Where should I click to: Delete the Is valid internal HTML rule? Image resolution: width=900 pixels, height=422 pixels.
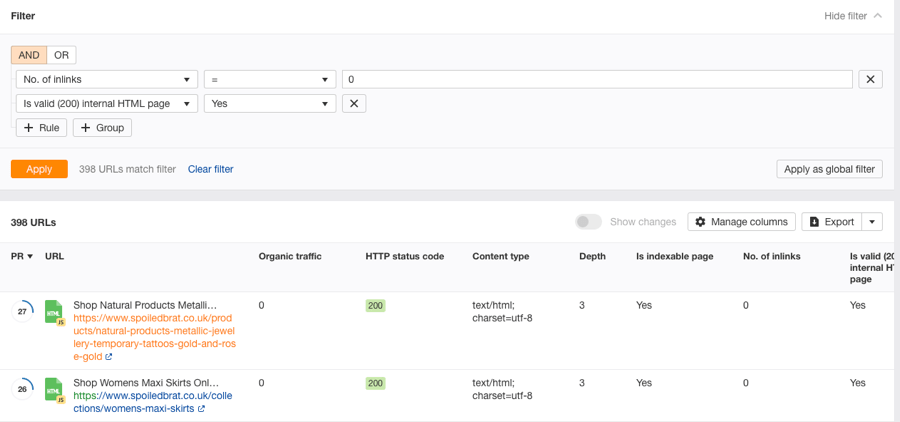[x=354, y=103]
